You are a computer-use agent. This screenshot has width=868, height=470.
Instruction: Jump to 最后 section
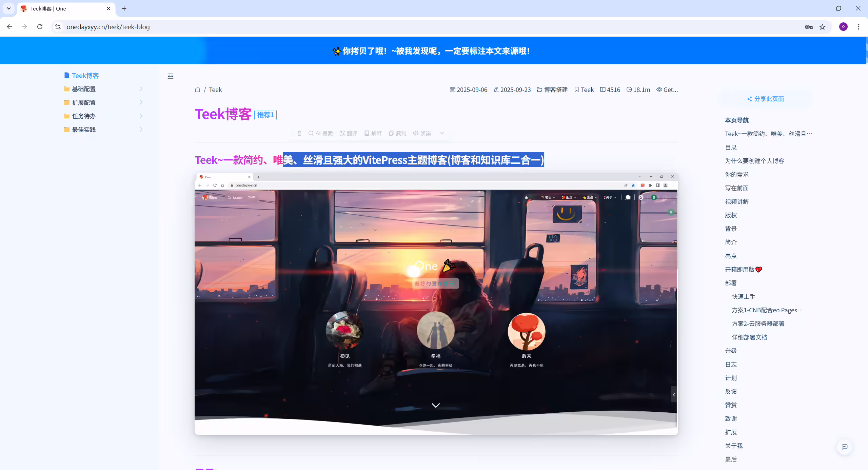[731, 459]
